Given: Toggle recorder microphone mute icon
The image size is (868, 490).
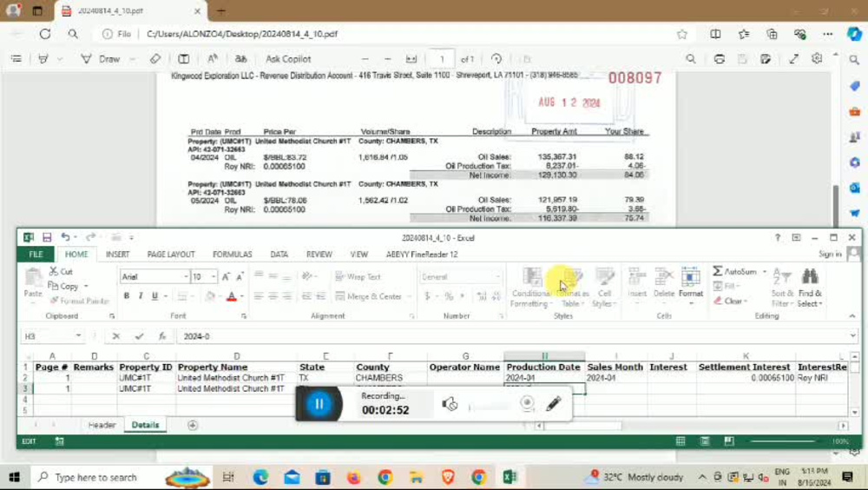Looking at the screenshot, I should pos(450,404).
